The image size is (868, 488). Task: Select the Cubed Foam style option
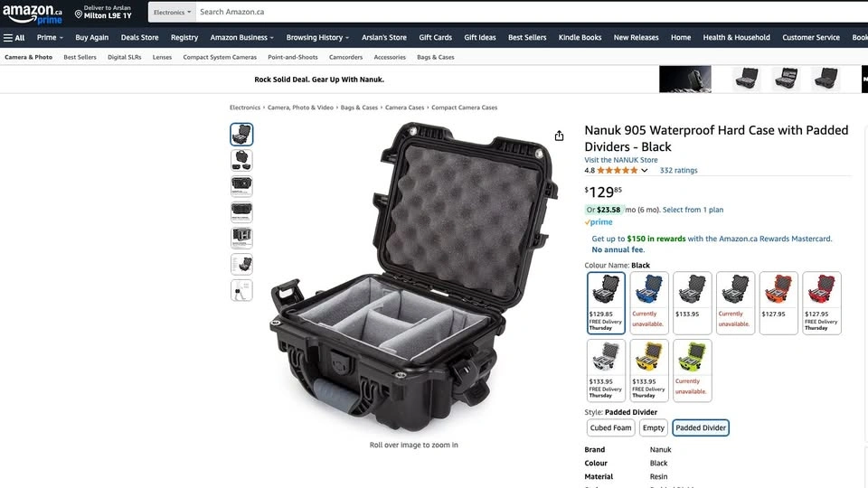point(610,427)
